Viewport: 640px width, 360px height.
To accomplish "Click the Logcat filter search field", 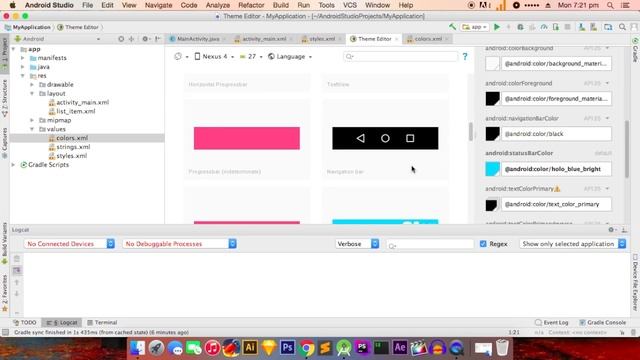I will [430, 244].
